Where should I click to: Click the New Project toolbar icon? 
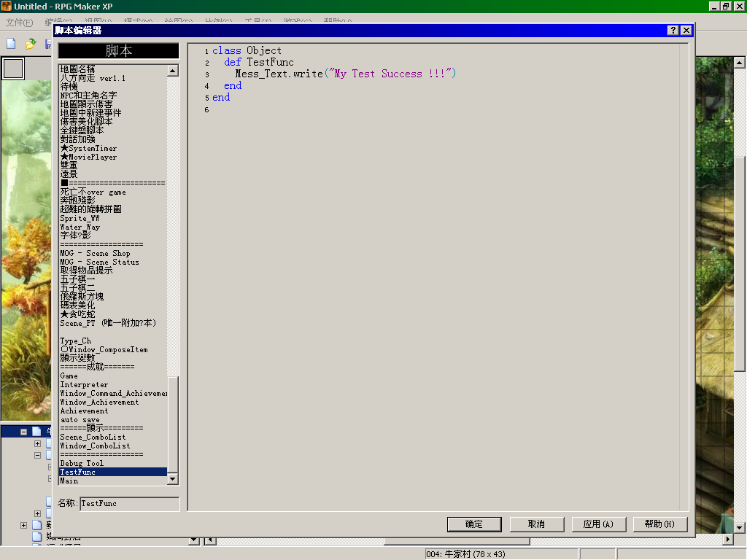click(11, 44)
